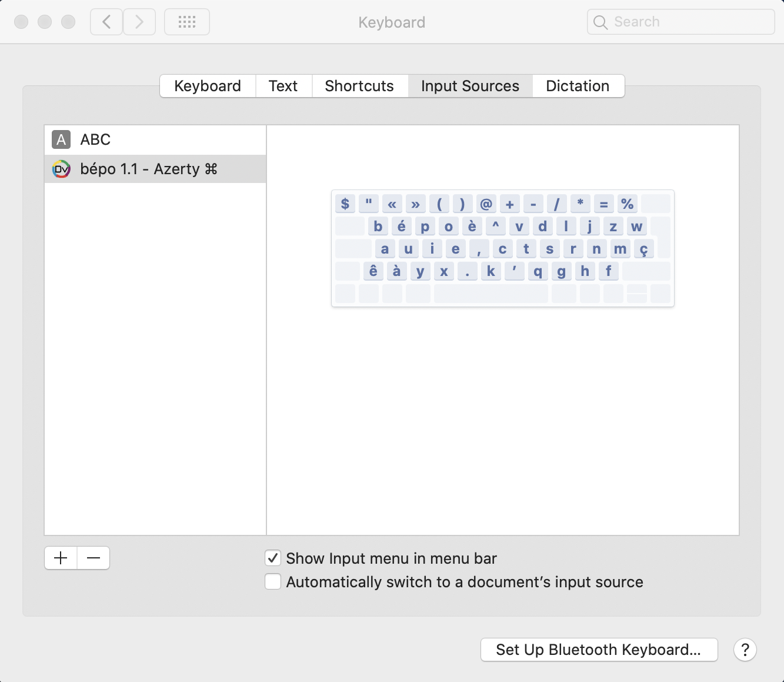Disable Show Input menu in menu bar

point(273,558)
